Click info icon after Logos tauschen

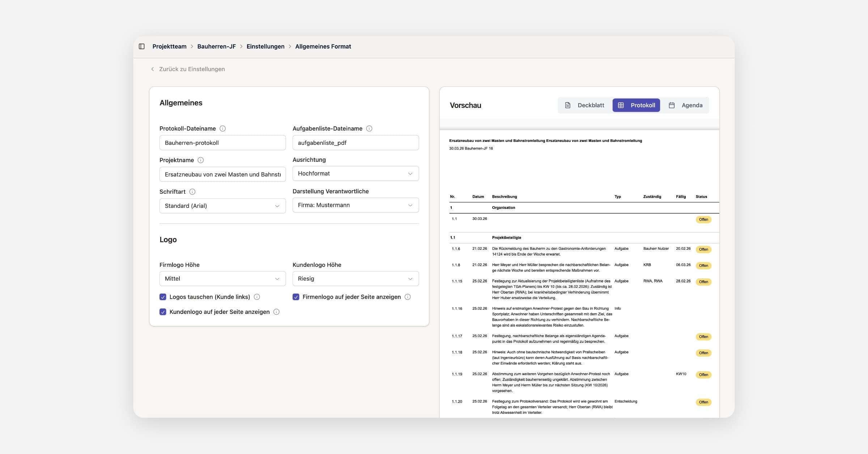click(257, 297)
